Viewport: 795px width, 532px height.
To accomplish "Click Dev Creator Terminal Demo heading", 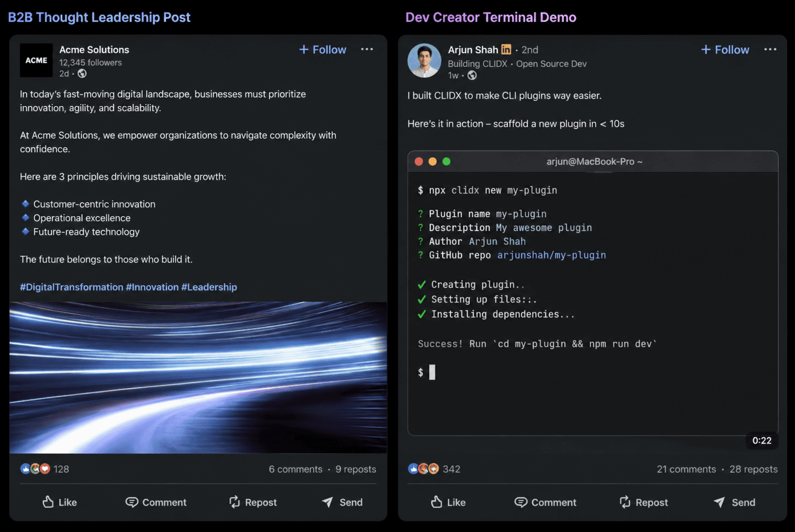I will (491, 17).
